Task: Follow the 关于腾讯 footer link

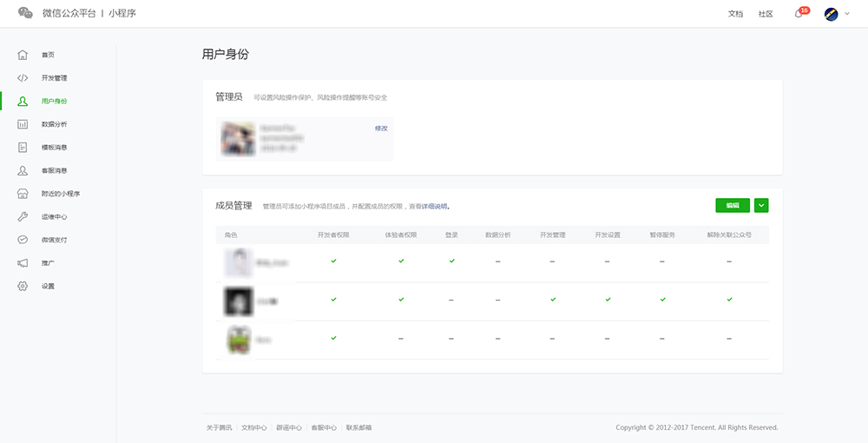Action: click(x=219, y=427)
